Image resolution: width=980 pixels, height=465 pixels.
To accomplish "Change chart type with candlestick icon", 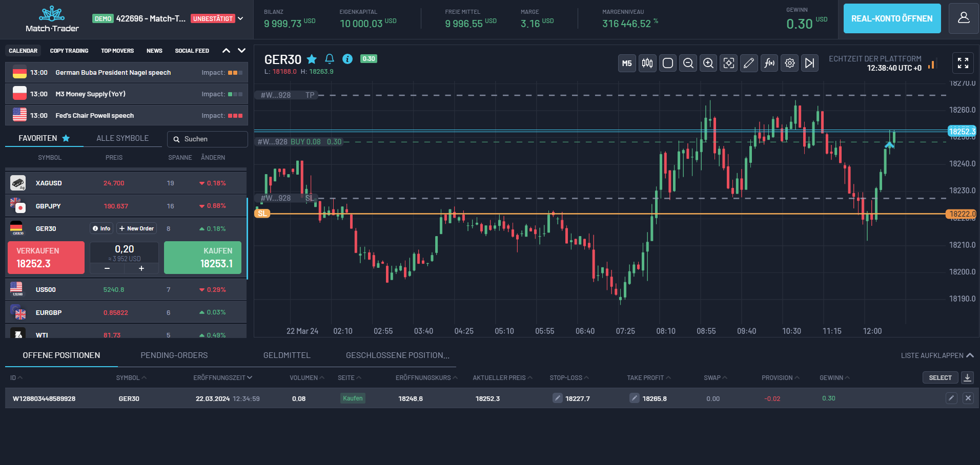I will 647,63.
